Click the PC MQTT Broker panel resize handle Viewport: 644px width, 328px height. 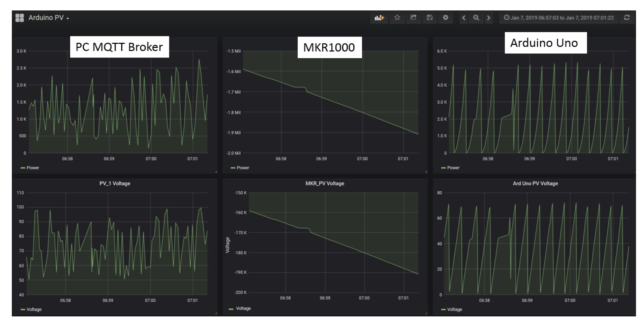(216, 172)
